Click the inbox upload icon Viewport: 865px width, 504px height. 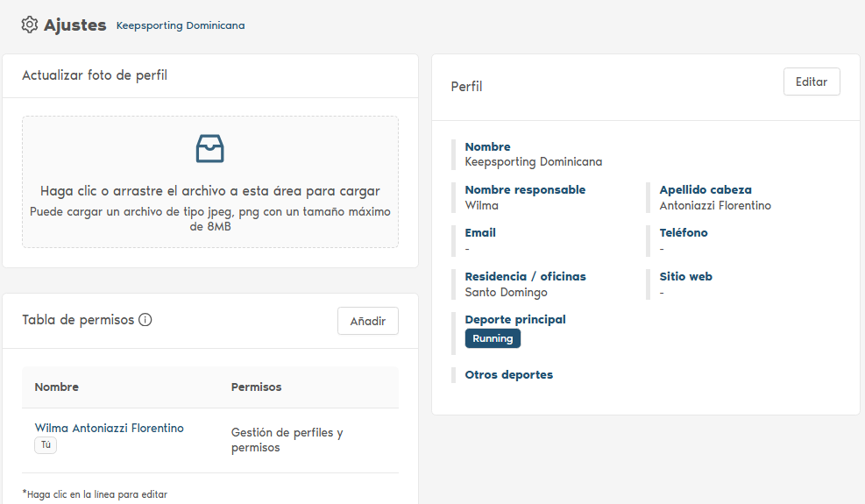click(x=209, y=149)
